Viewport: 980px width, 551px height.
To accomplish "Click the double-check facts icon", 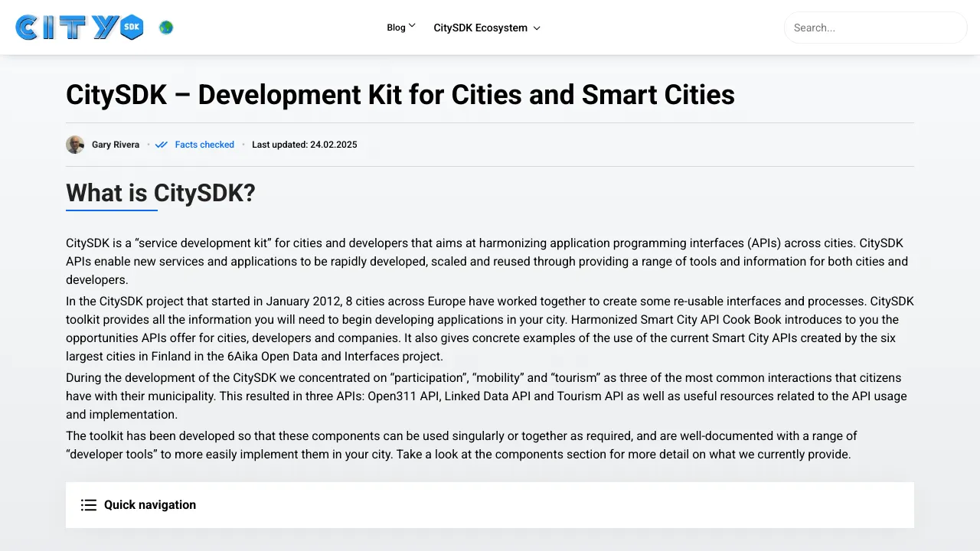I will pyautogui.click(x=162, y=145).
